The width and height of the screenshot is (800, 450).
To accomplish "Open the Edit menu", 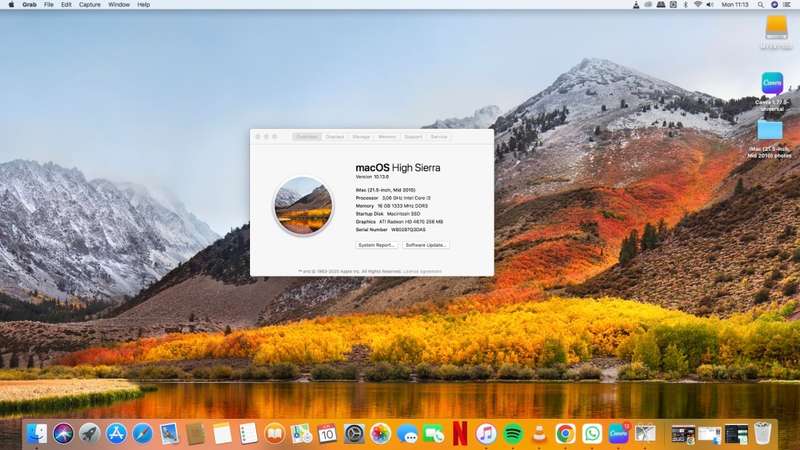I will tap(66, 5).
